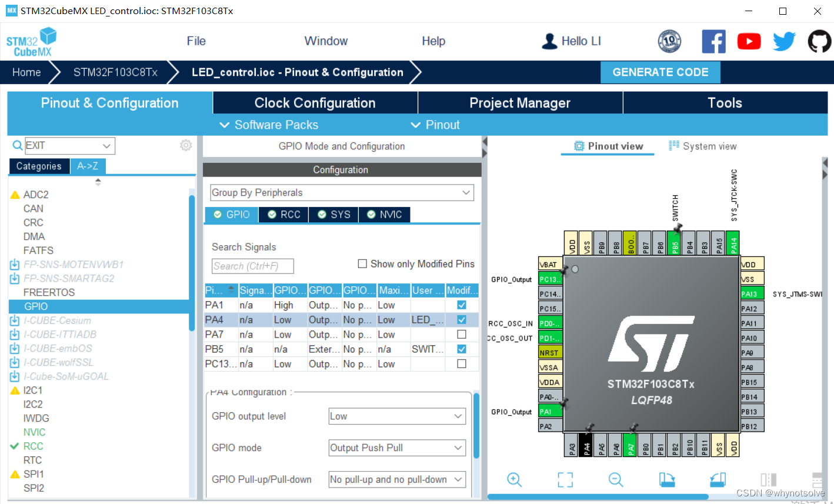Open the GPIO Pull-up/Pull-down dropdown
This screenshot has width=834, height=504.
[x=397, y=479]
